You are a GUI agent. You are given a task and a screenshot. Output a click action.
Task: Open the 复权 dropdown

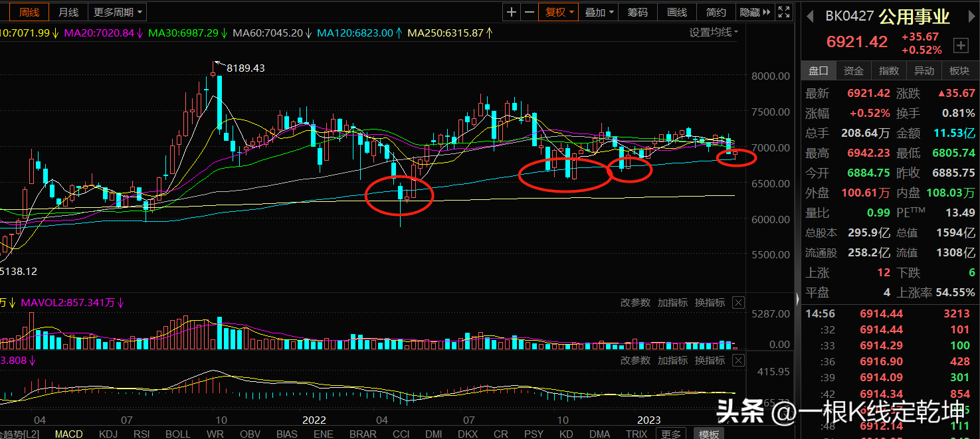click(559, 12)
